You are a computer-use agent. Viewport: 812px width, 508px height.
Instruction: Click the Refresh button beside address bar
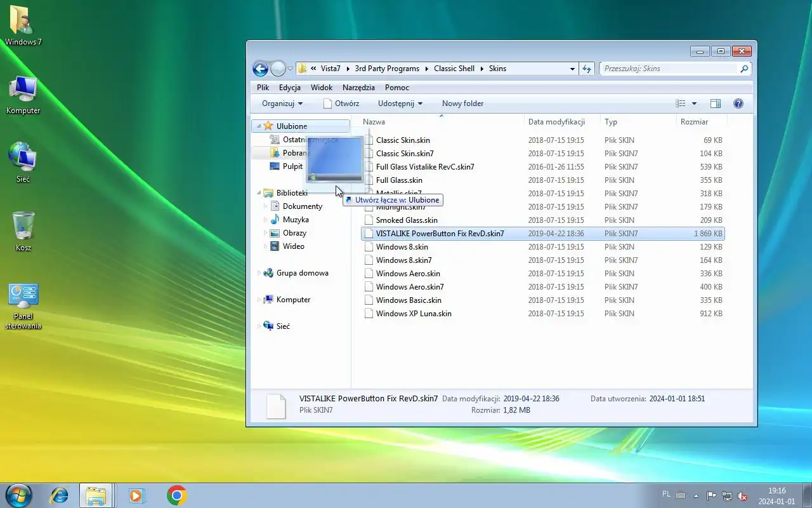point(587,69)
